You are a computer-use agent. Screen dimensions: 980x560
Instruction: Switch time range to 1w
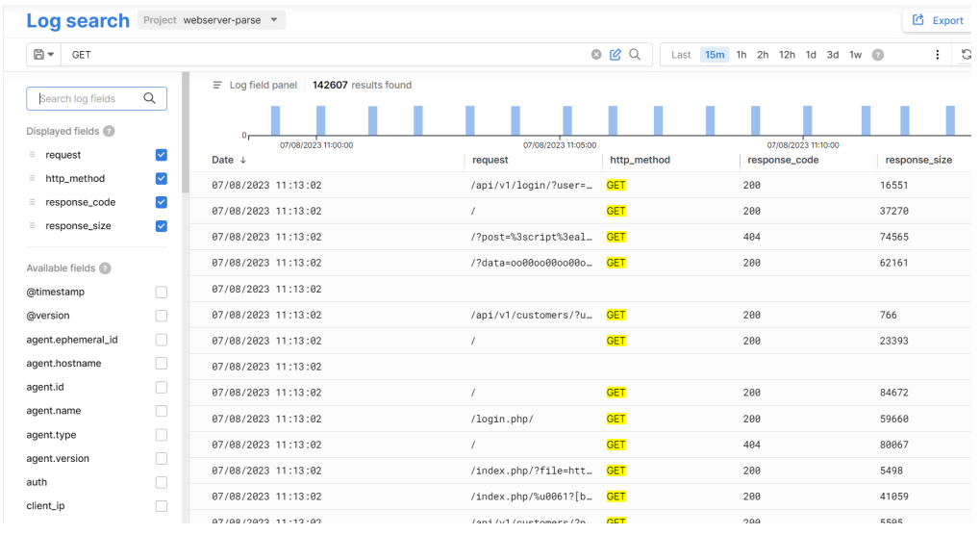pos(855,55)
